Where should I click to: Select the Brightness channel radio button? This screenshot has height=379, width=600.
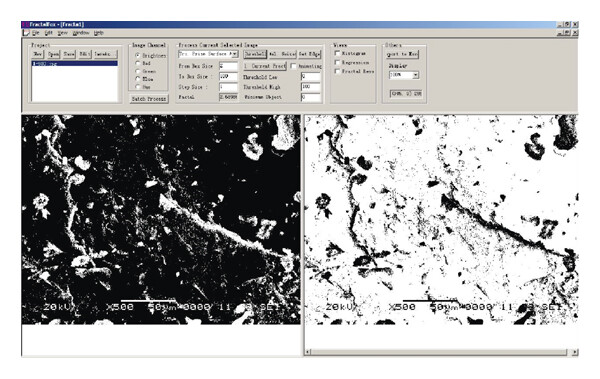[138, 56]
